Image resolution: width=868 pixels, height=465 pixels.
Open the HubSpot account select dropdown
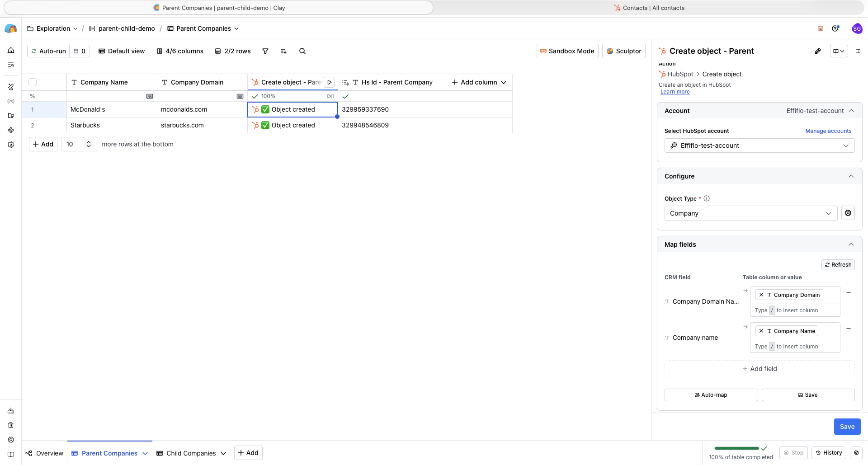[759, 146]
